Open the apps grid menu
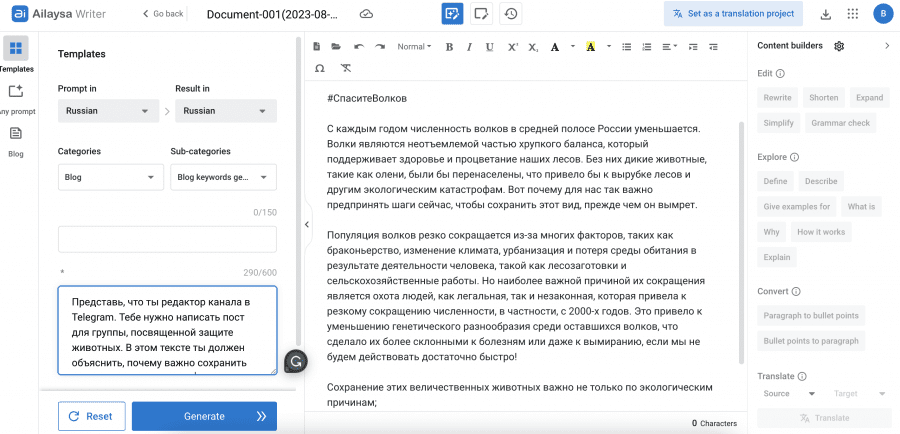Screen dimensions: 900x434 (852, 14)
